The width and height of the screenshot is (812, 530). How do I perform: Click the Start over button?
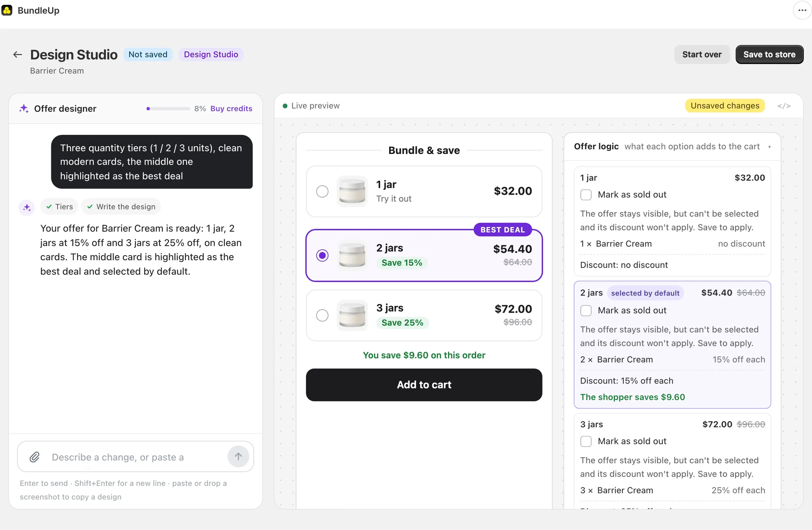pos(702,54)
